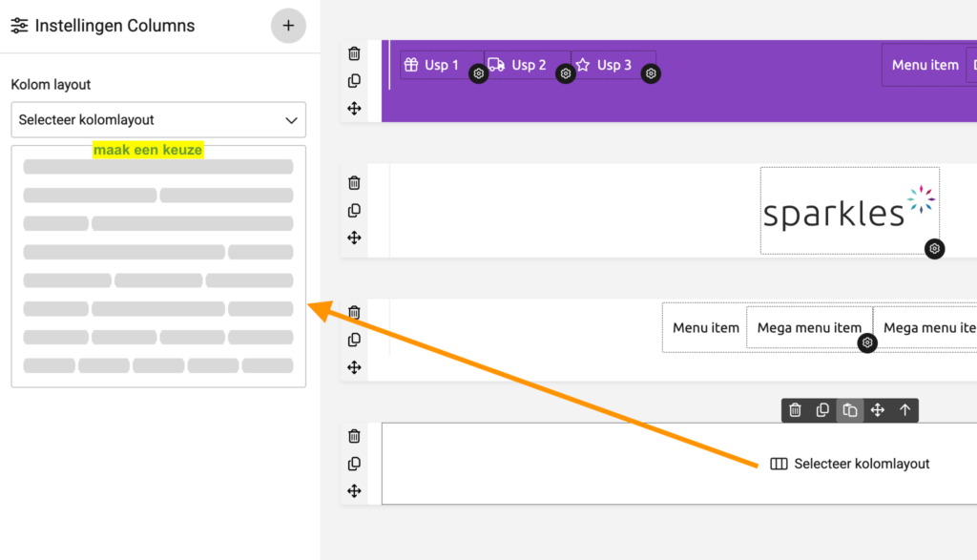
Task: Open settings gear on the sparkles logo
Action: tap(935, 249)
